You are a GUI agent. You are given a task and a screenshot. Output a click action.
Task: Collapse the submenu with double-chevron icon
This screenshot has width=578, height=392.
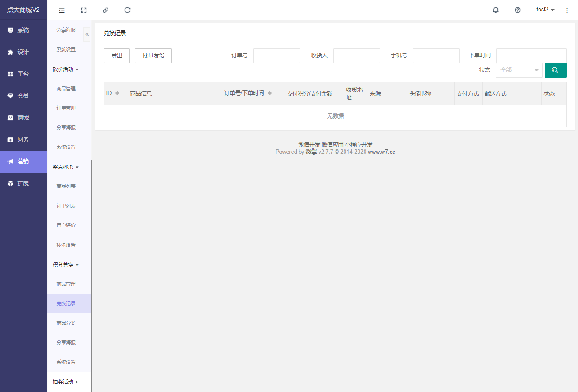(x=87, y=34)
